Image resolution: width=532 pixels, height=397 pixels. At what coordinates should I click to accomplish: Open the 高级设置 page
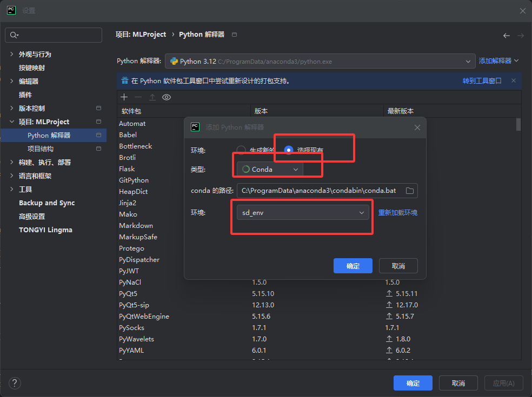32,216
